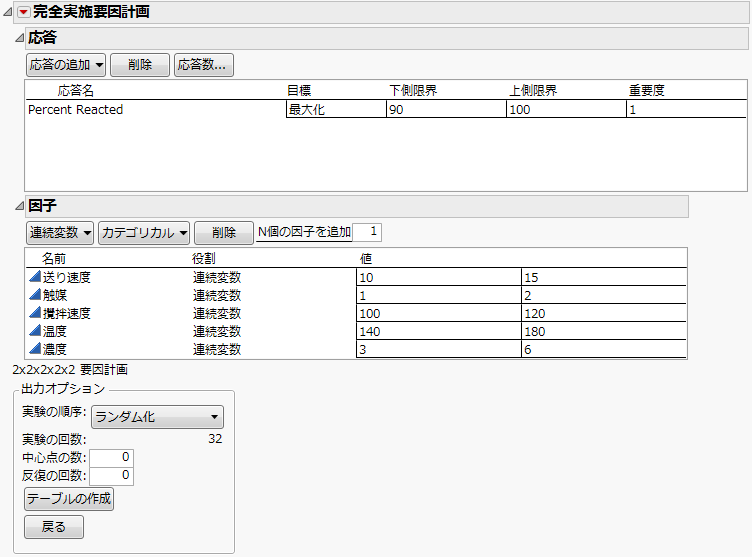This screenshot has width=752, height=557.
Task: Click the 戻る button
Action: [54, 527]
